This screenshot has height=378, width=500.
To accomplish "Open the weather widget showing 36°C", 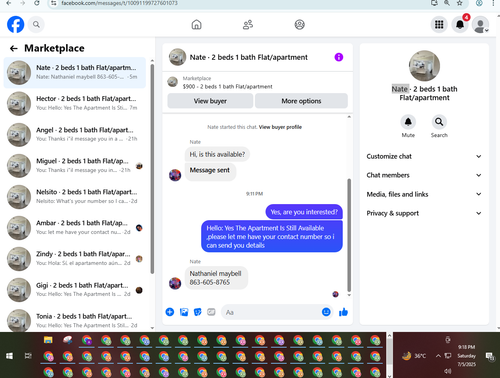I will click(x=414, y=356).
